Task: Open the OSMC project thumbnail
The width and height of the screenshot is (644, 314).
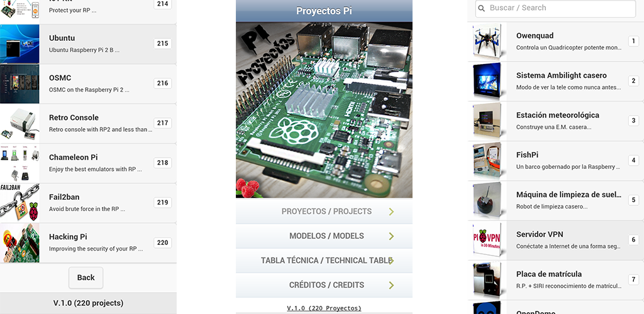Action: point(19,84)
